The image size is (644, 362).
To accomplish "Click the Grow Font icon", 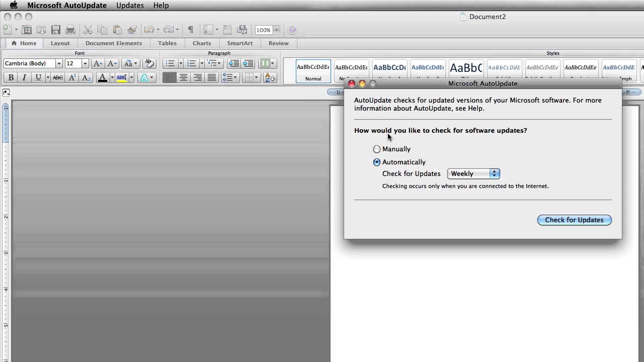I will coord(98,63).
